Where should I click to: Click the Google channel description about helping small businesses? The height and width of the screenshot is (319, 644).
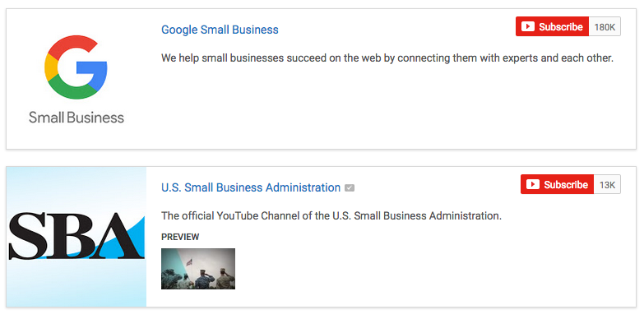click(387, 58)
